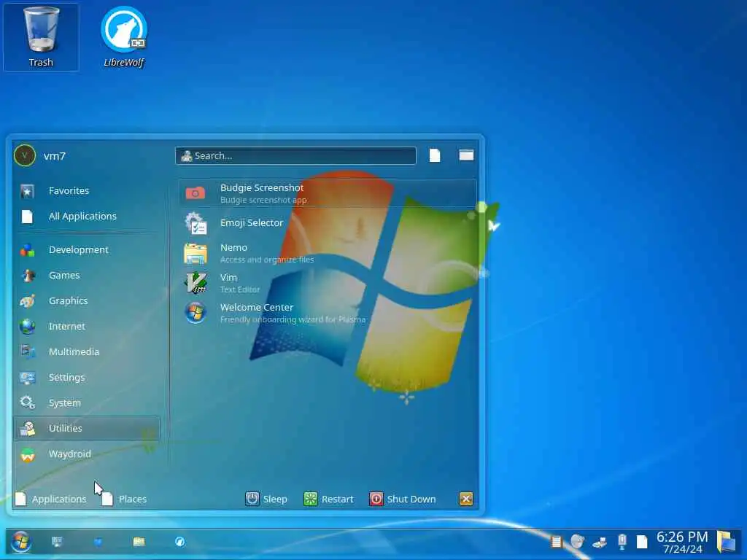Click the disc tray icon

point(577,542)
